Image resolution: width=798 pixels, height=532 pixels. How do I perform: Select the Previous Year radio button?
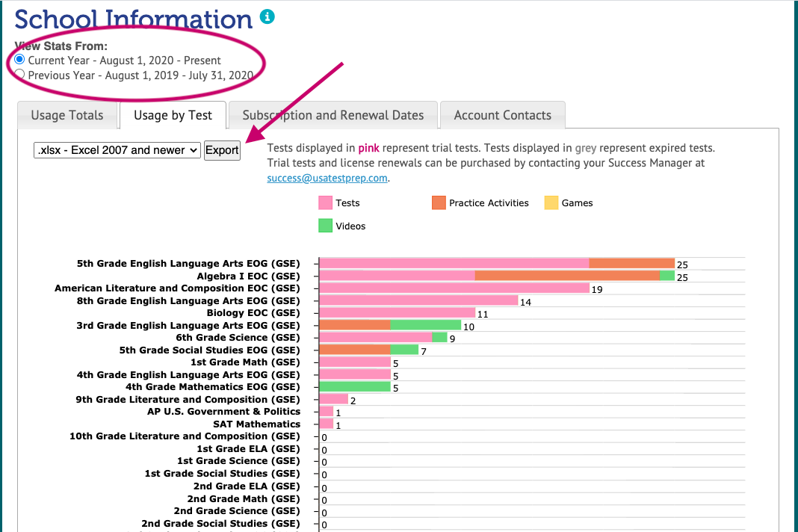pyautogui.click(x=20, y=74)
